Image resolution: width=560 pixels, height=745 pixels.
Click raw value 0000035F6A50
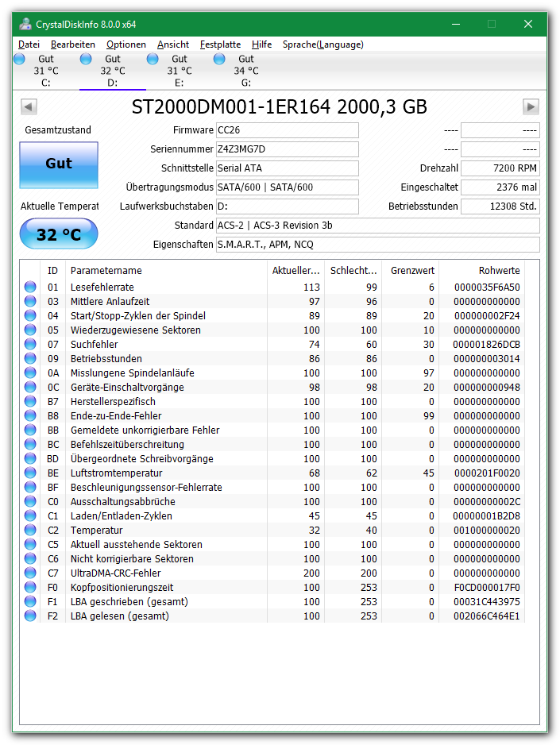pos(487,287)
